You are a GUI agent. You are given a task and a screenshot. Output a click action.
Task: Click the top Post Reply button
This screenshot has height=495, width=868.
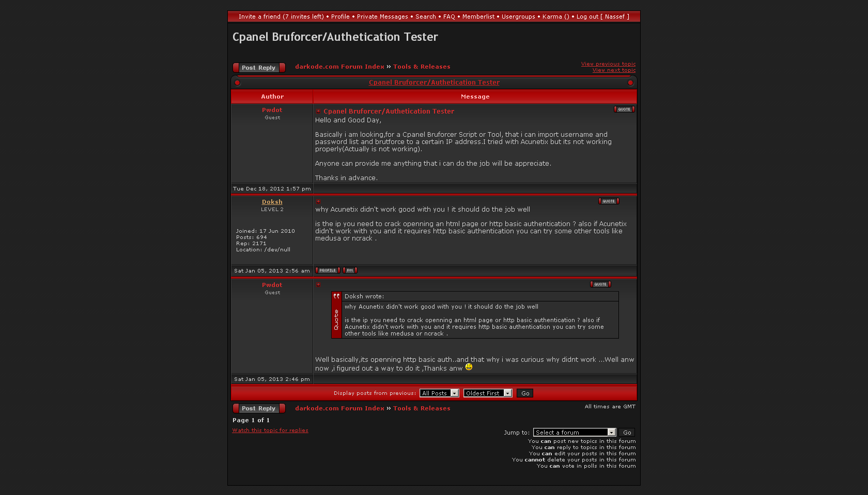point(259,68)
